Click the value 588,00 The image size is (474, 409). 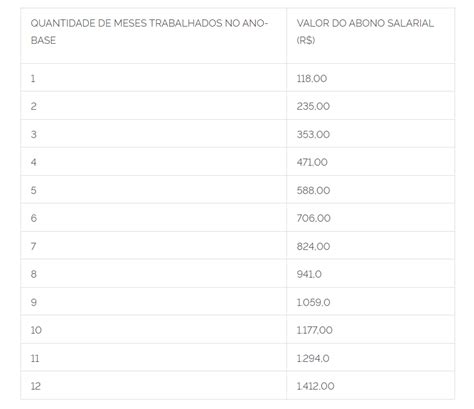(313, 190)
